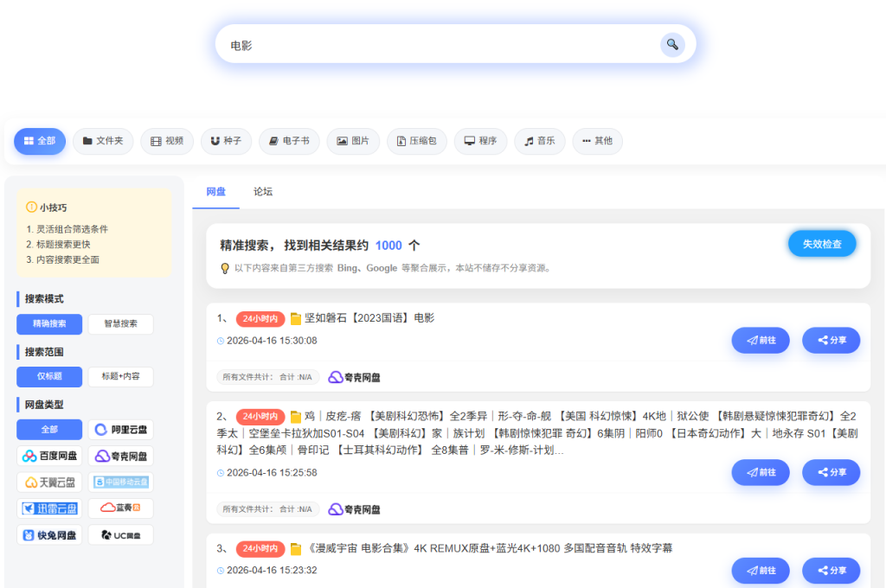Filter by 程序 program type
This screenshot has height=588, width=886.
coord(480,141)
